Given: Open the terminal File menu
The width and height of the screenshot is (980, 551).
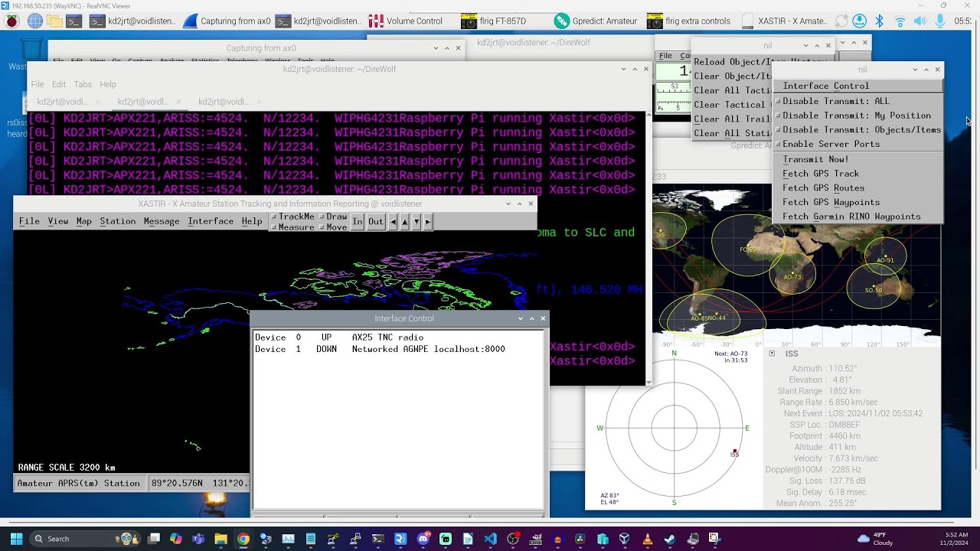Looking at the screenshot, I should coord(38,84).
